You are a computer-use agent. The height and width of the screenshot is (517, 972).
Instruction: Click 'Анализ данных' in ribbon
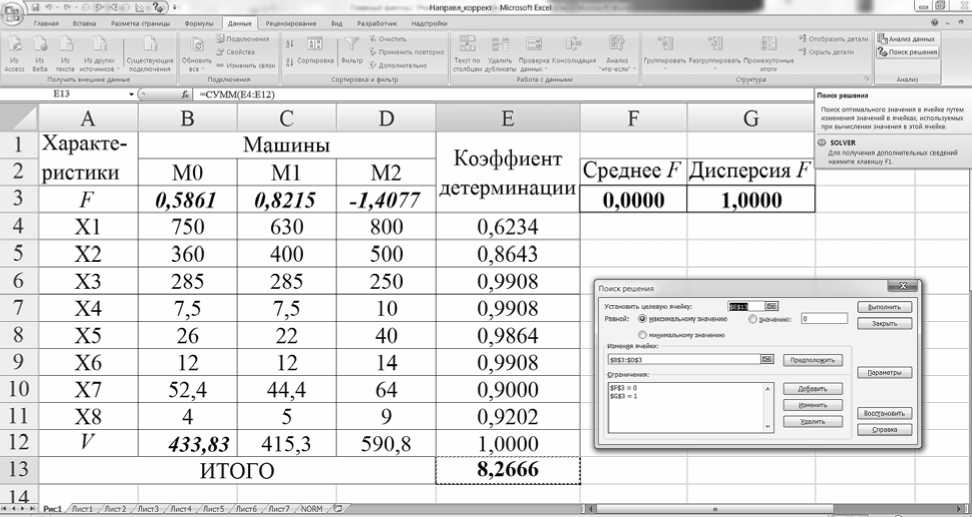pos(906,38)
